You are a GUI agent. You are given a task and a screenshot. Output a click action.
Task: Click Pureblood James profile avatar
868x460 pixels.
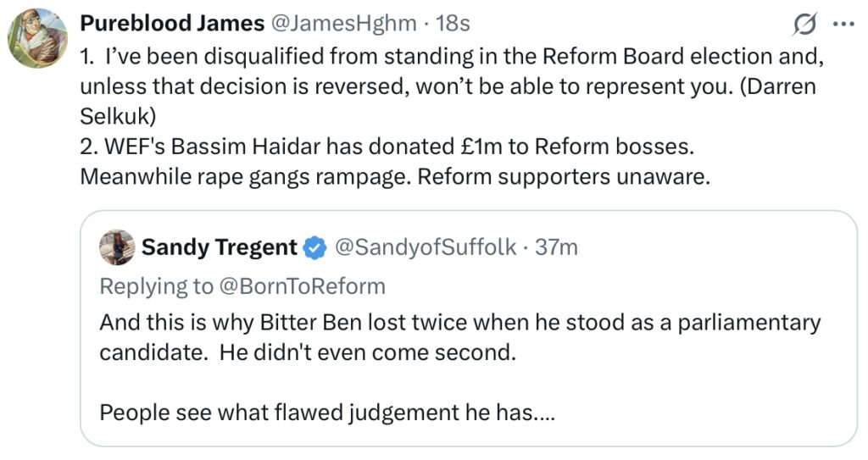coord(37,38)
